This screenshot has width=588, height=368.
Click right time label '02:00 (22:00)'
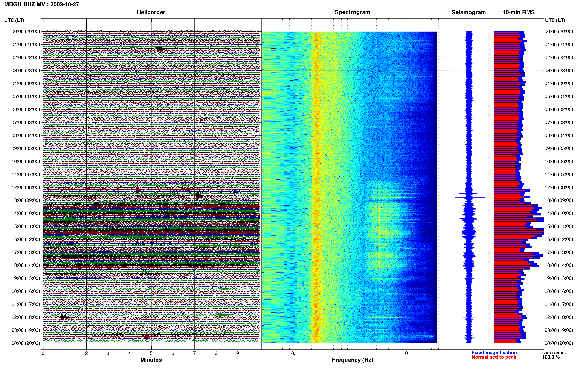tap(559, 57)
